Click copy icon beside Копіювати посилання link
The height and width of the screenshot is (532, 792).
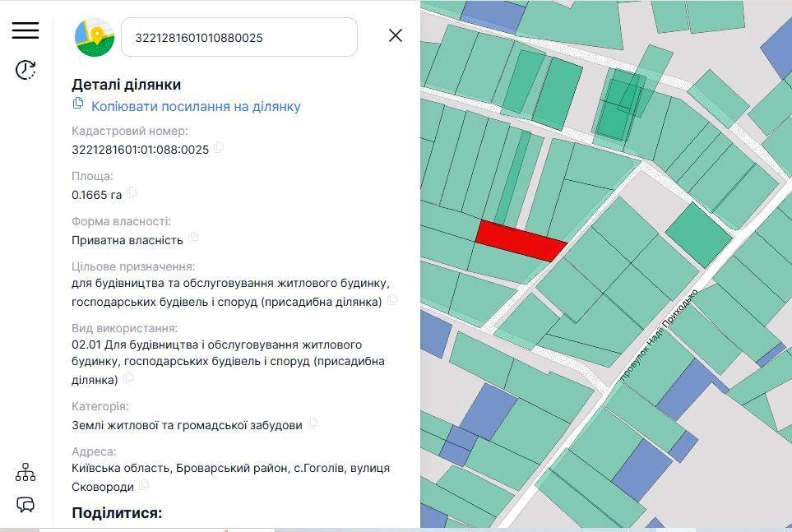point(79,104)
